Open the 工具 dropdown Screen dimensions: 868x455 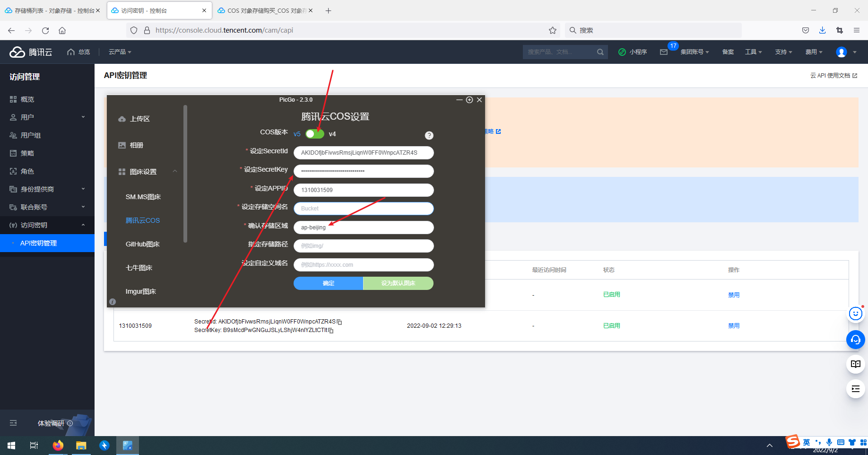[x=754, y=52]
